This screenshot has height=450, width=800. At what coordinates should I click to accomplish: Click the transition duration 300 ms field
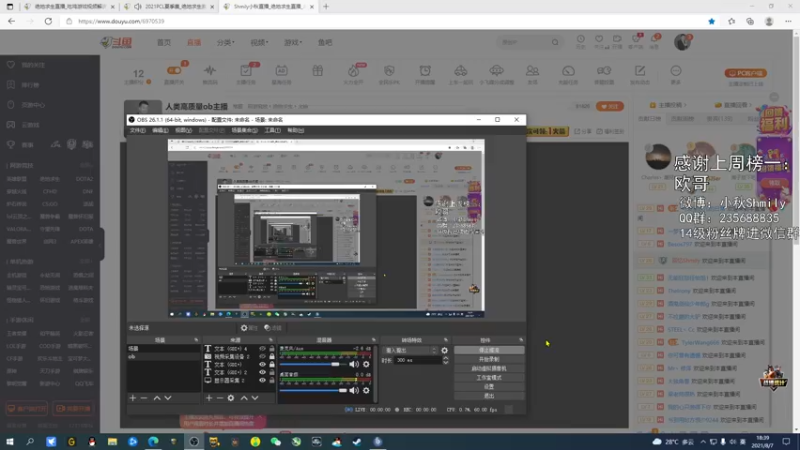418,360
